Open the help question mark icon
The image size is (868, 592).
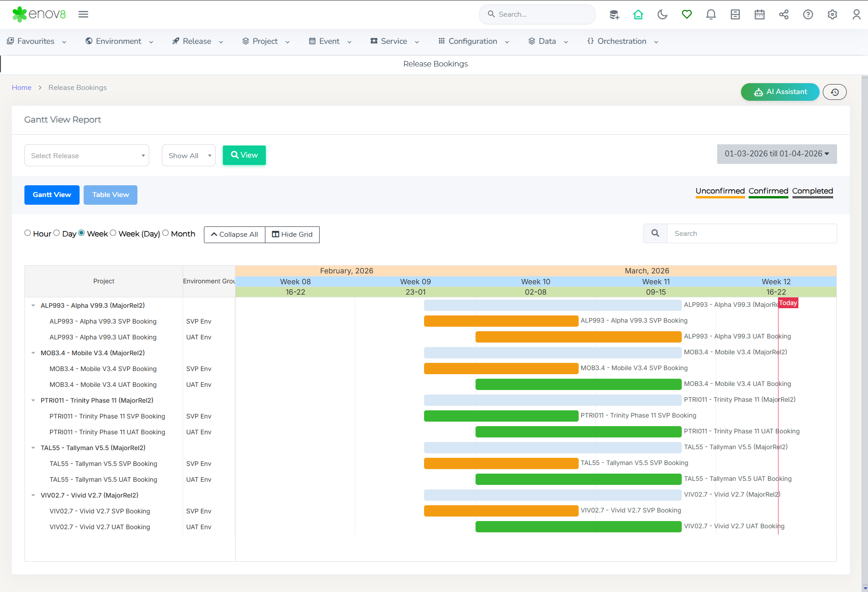click(808, 14)
